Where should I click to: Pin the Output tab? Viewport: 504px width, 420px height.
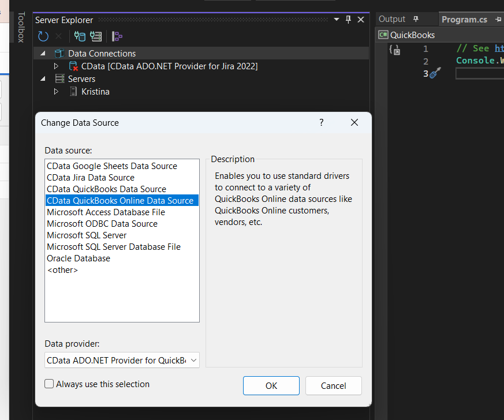point(416,19)
